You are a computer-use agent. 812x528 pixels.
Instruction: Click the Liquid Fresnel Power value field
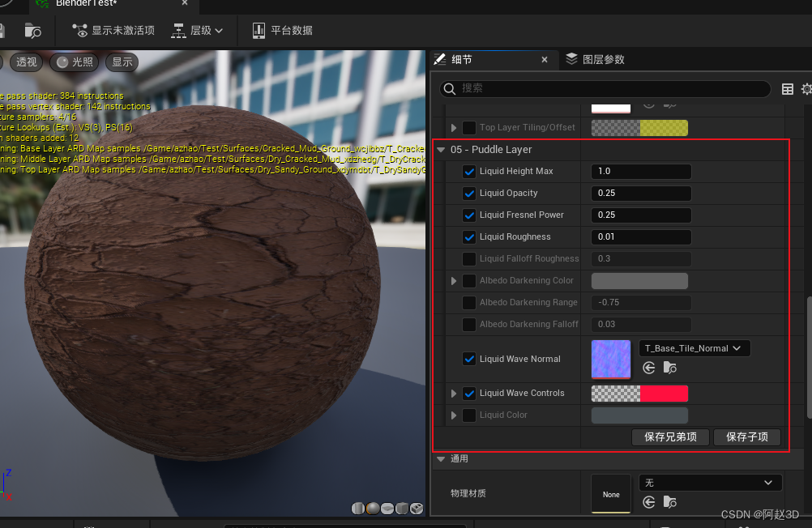tap(641, 215)
